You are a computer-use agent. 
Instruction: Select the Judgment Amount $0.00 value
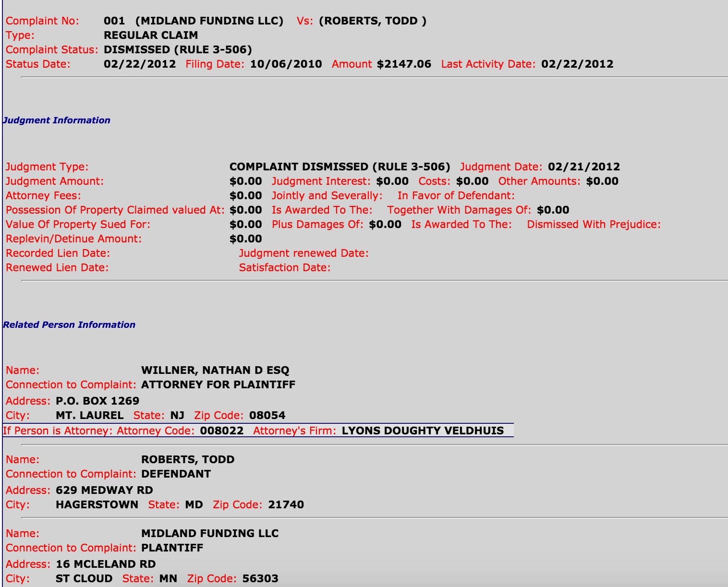(x=246, y=181)
